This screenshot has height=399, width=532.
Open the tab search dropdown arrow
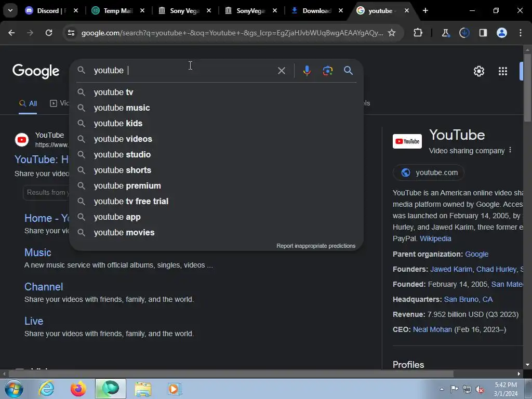(10, 10)
